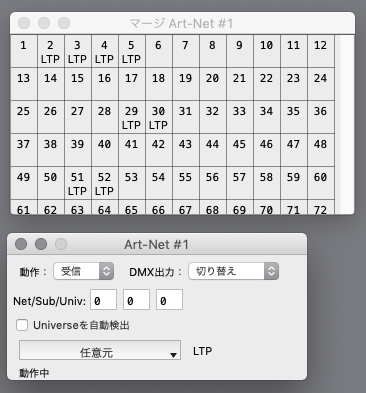Viewport: 366px width, 393px height.
Task: Select channel 60 cell
Action: pos(321,183)
